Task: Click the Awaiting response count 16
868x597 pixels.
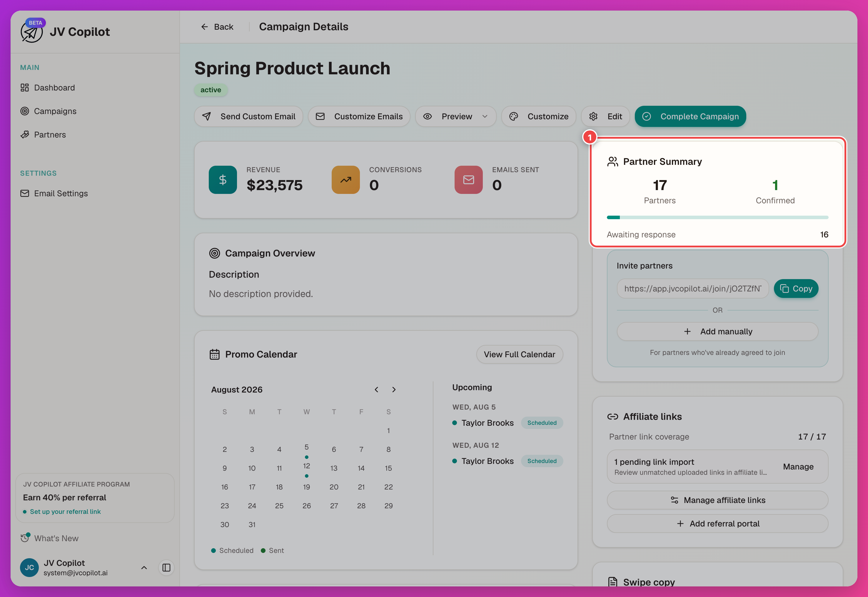Action: point(824,234)
